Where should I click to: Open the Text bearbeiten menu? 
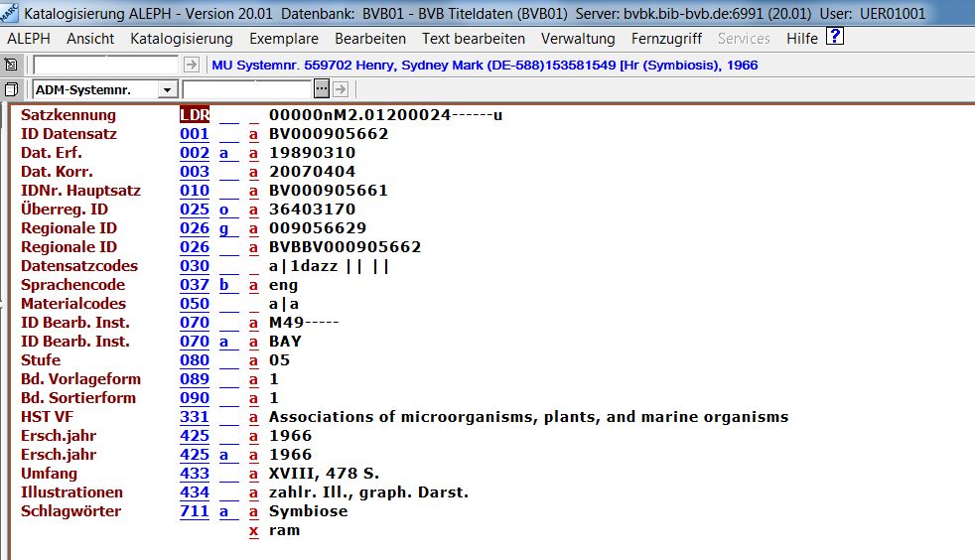(x=473, y=39)
